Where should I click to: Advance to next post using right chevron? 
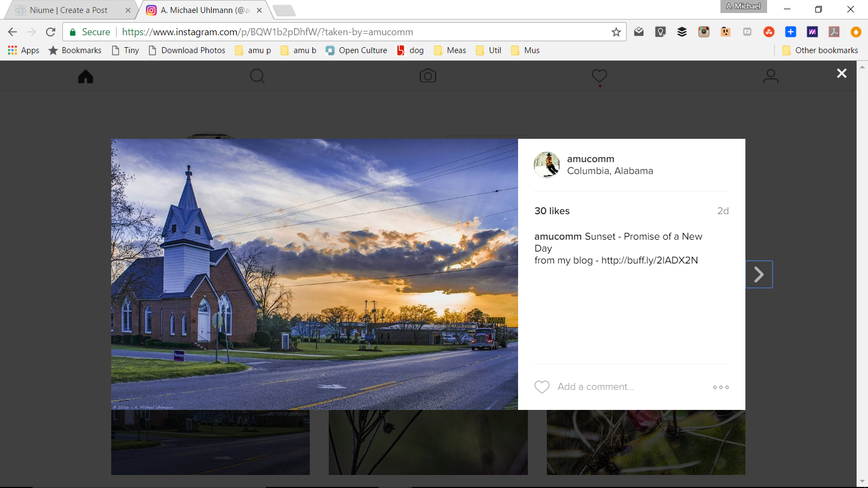[758, 274]
